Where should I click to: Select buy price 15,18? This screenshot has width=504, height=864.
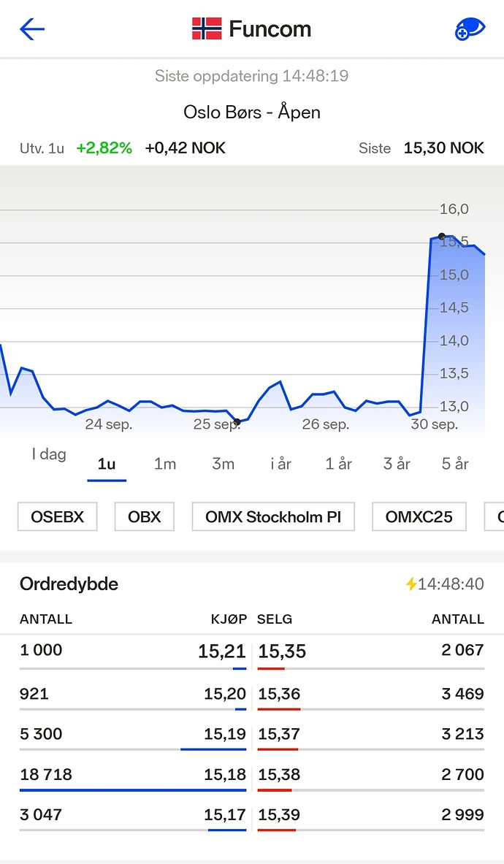pos(225,774)
